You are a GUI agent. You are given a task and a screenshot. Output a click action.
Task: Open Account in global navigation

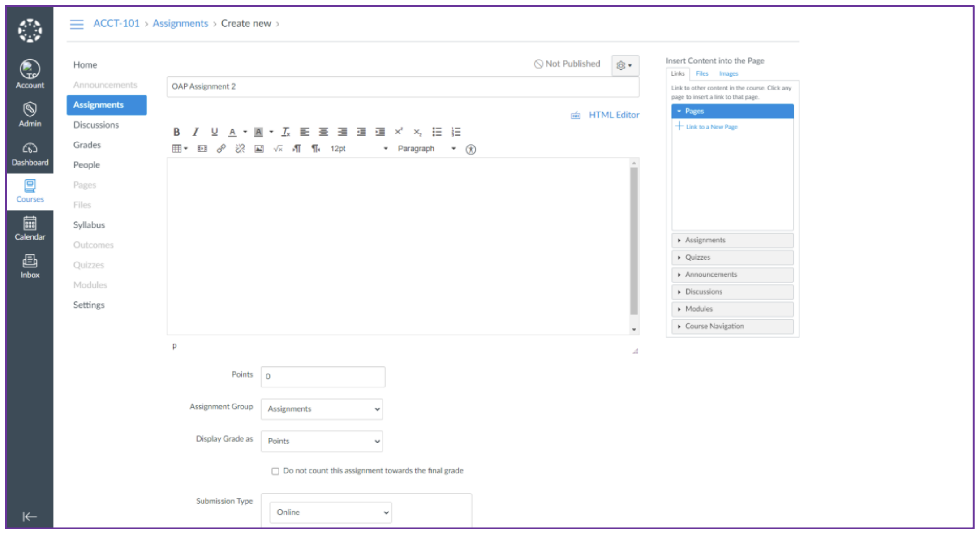click(x=30, y=74)
